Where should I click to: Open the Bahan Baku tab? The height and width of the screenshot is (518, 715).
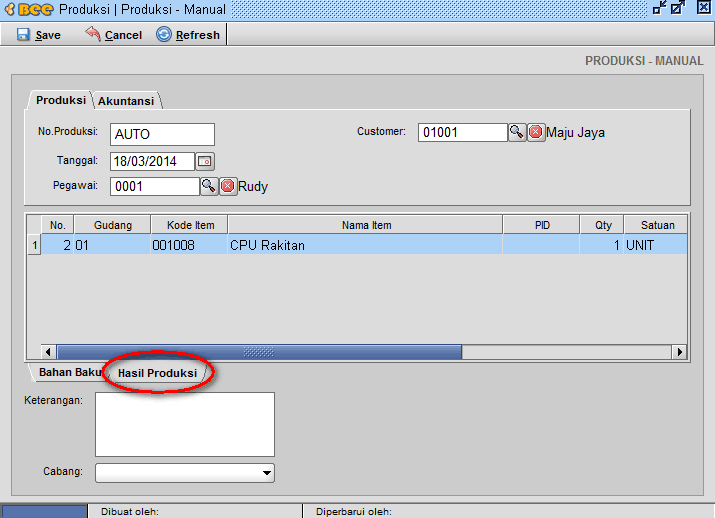[69, 373]
